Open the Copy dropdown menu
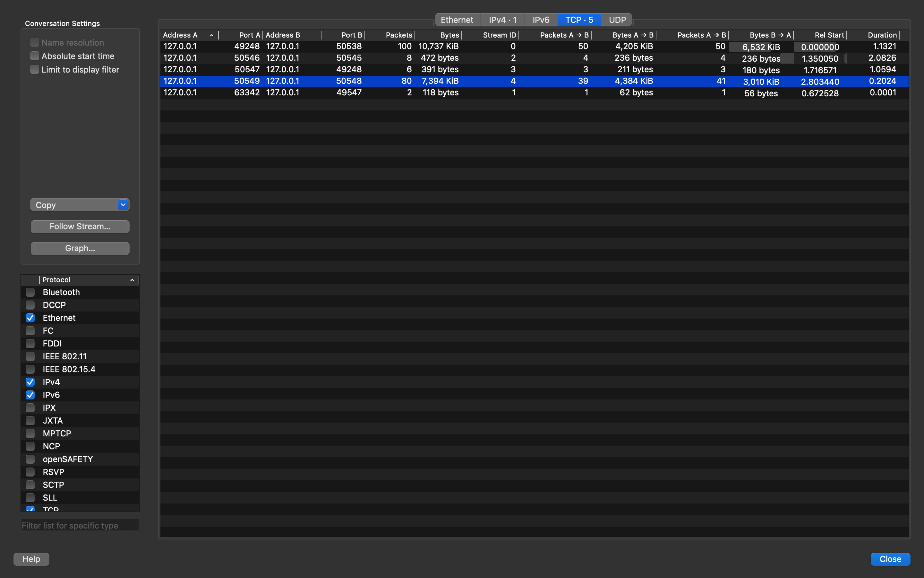This screenshot has height=578, width=924. click(x=80, y=205)
